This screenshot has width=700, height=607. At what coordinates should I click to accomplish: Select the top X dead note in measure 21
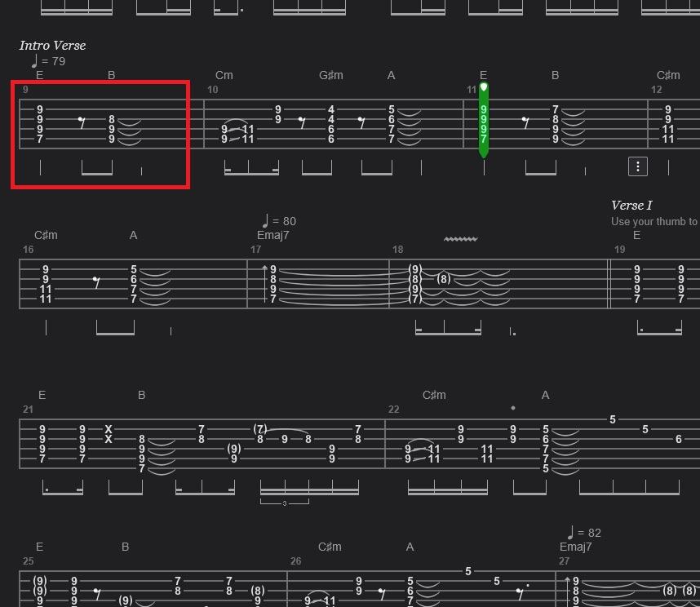pos(108,429)
